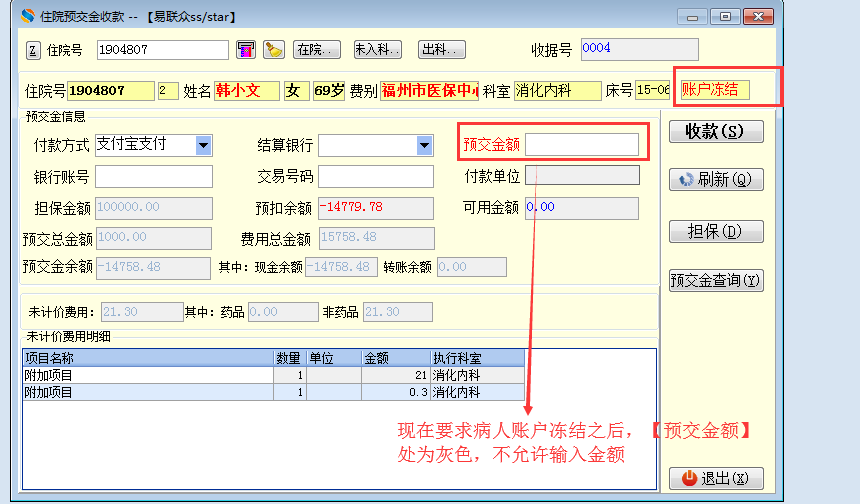This screenshot has width=860, height=504.
Task: Click the 床号 value 15-06
Action: 653,90
